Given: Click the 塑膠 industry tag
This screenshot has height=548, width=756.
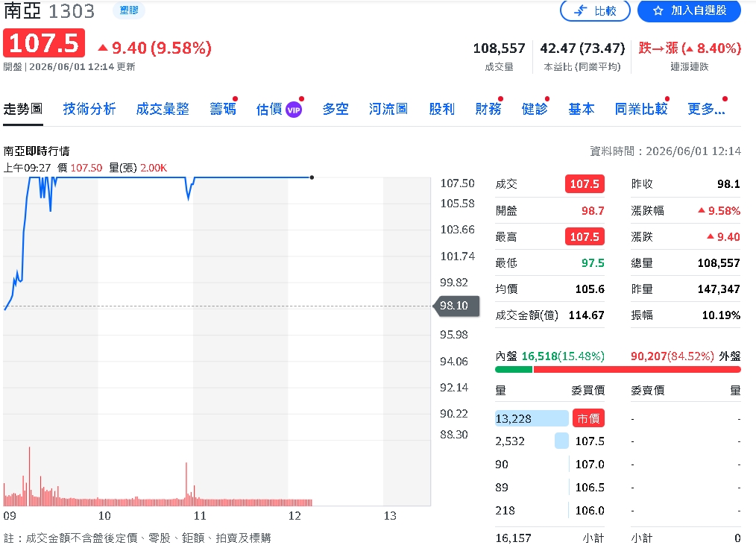Looking at the screenshot, I should point(129,10).
